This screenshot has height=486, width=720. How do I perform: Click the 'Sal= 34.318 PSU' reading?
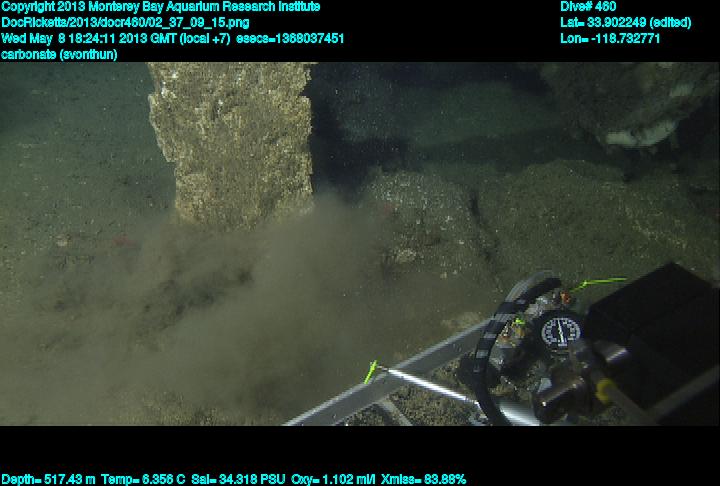(x=238, y=479)
